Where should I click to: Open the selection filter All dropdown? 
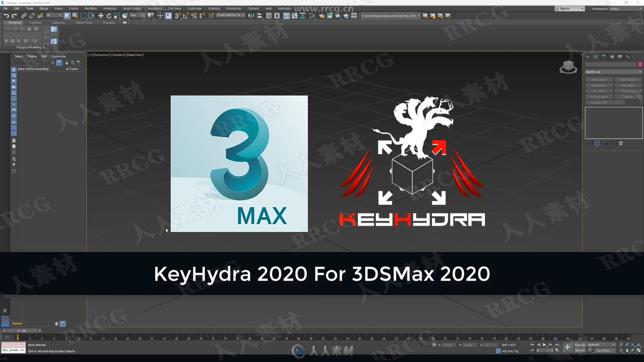click(54, 15)
